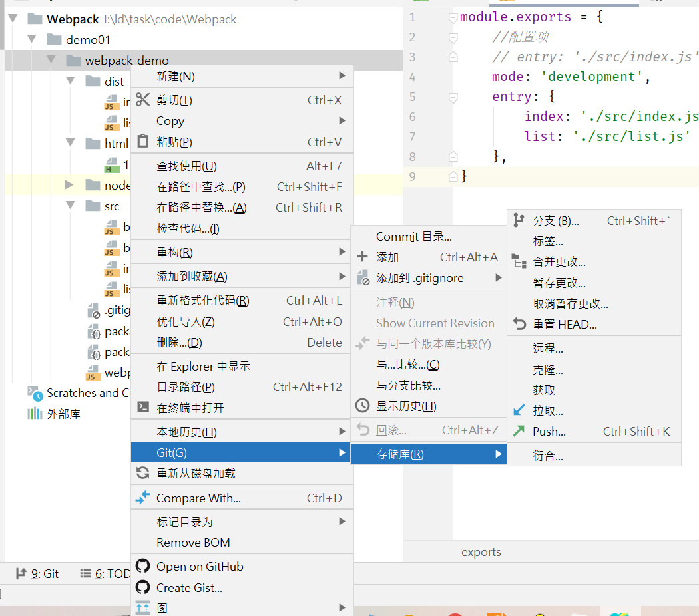Image resolution: width=699 pixels, height=616 pixels.
Task: Click the .gitignore file icon in project tree
Action: tap(94, 311)
